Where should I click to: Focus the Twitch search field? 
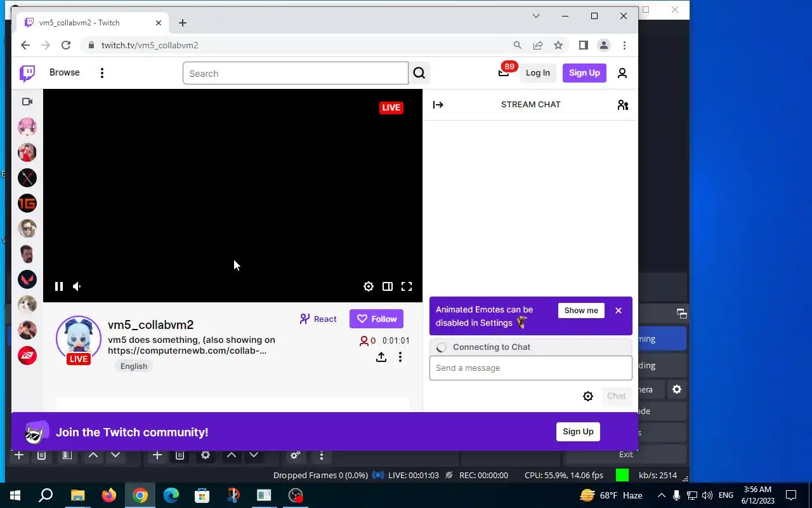point(296,73)
